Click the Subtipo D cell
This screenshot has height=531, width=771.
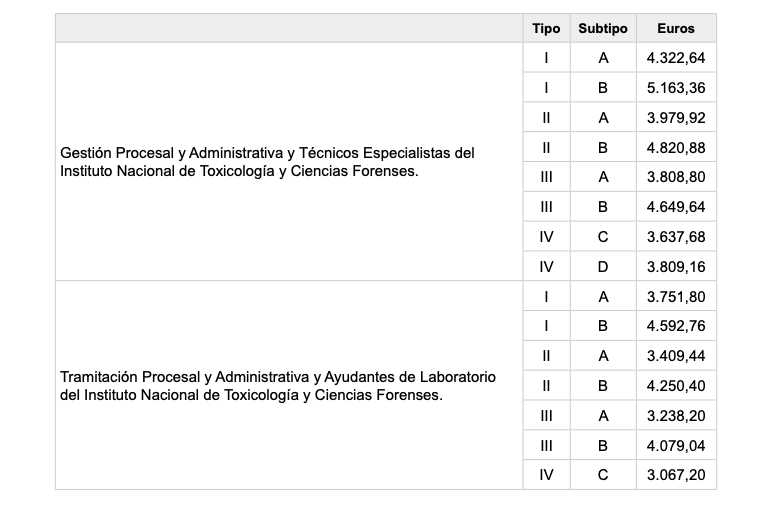coord(603,267)
